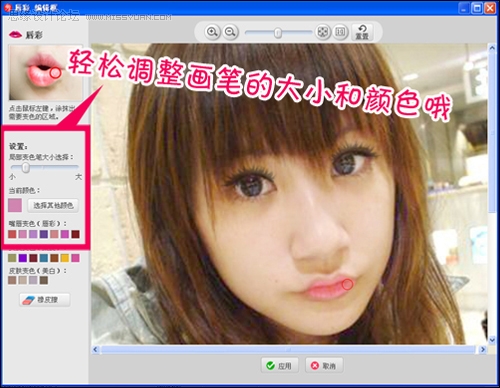Cancel editing with the 取消 button
Viewport: 500px width, 388px height.
pyautogui.click(x=324, y=366)
